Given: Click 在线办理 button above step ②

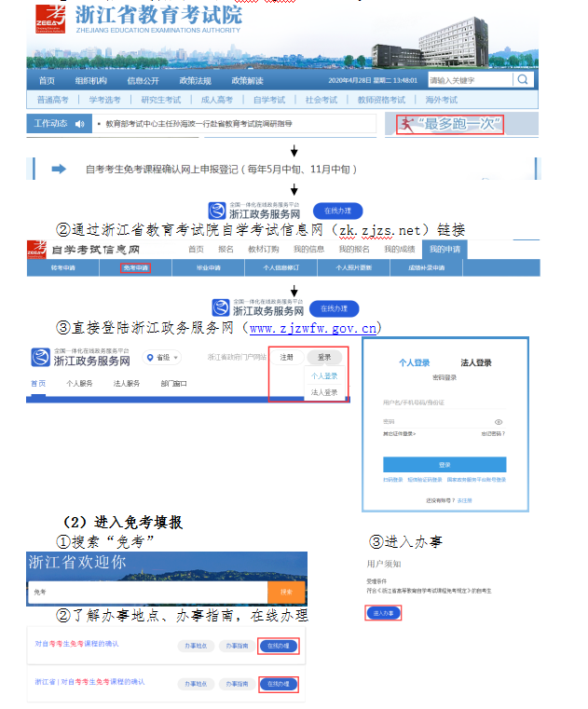Looking at the screenshot, I should click(x=337, y=211).
